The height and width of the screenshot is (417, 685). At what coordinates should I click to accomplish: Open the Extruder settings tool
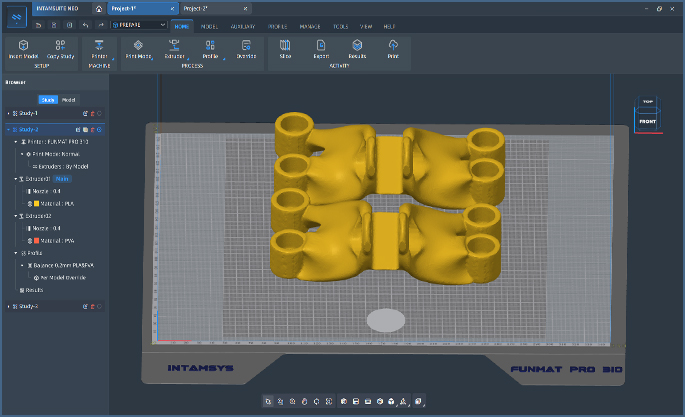tap(174, 46)
